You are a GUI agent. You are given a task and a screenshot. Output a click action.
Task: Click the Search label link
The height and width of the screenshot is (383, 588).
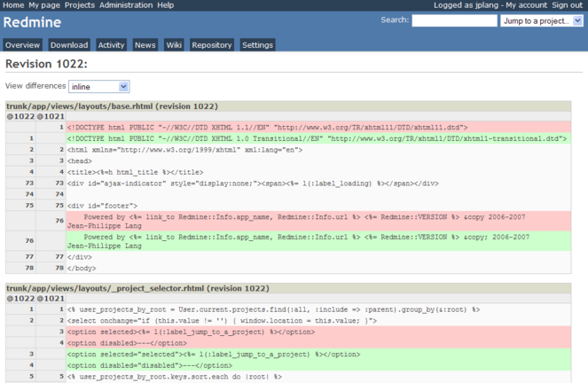tap(394, 20)
